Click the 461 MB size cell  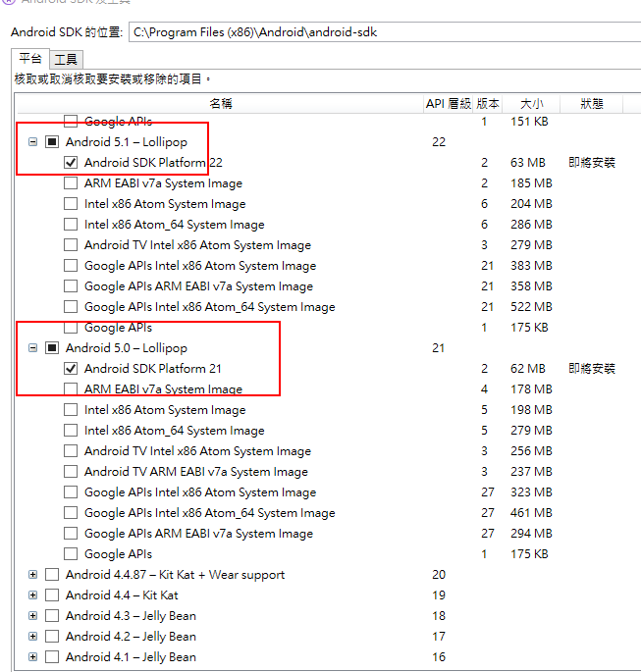tap(531, 512)
